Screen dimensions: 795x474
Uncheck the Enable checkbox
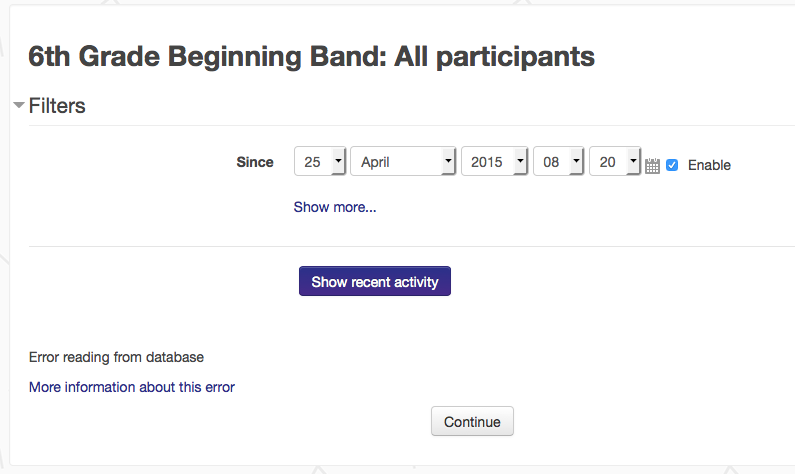[672, 165]
